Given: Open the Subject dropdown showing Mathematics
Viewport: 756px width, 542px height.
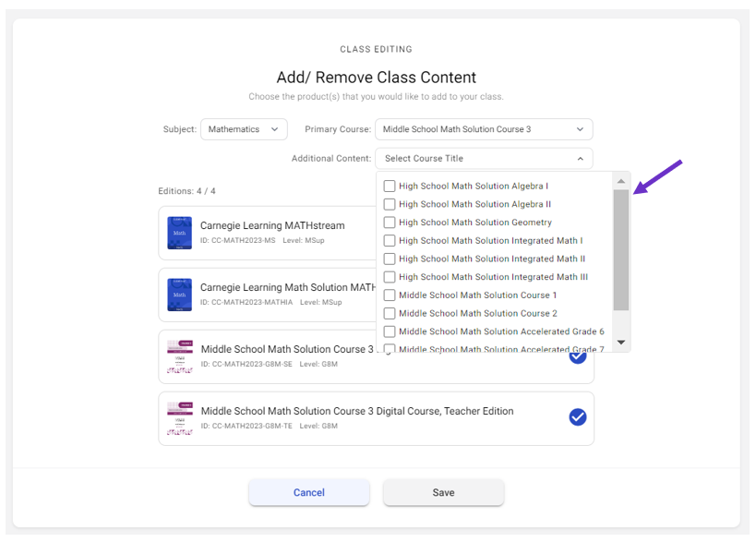Looking at the screenshot, I should tap(244, 129).
